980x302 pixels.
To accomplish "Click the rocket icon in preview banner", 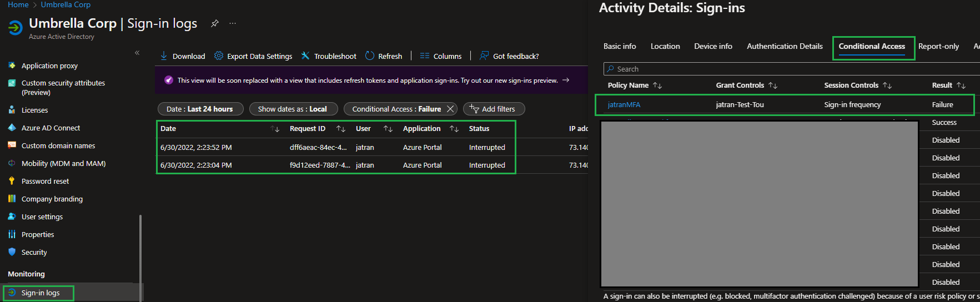I will click(169, 80).
